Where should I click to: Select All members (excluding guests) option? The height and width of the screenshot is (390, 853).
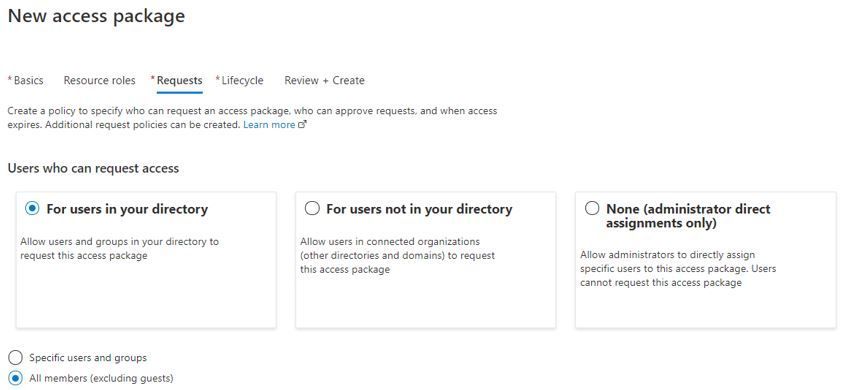point(15,378)
